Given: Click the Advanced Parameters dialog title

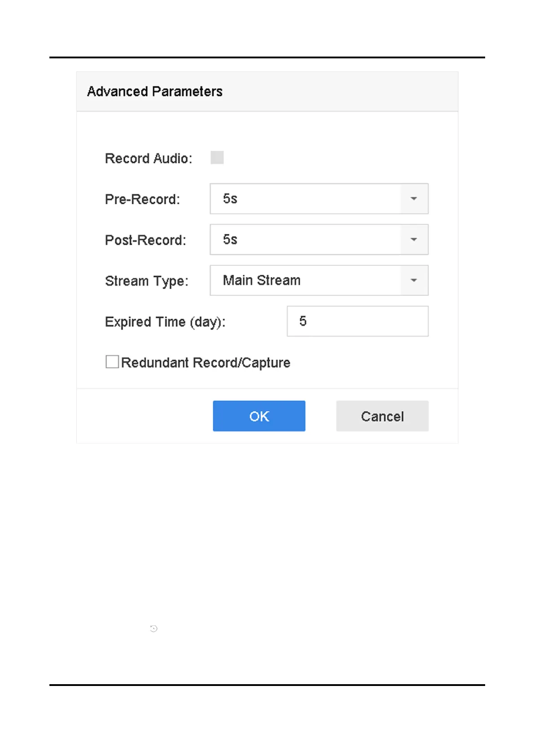Looking at the screenshot, I should [x=155, y=92].
